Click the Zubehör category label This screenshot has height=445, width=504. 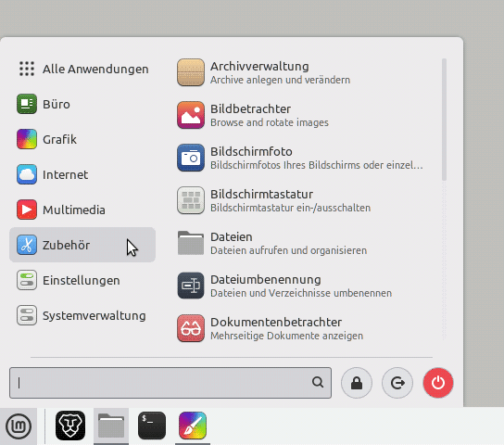pos(66,245)
